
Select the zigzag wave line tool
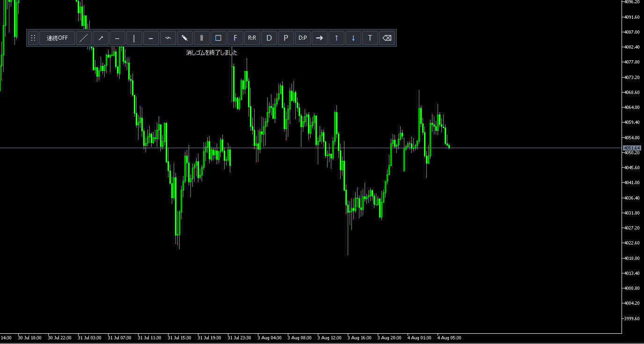(168, 38)
